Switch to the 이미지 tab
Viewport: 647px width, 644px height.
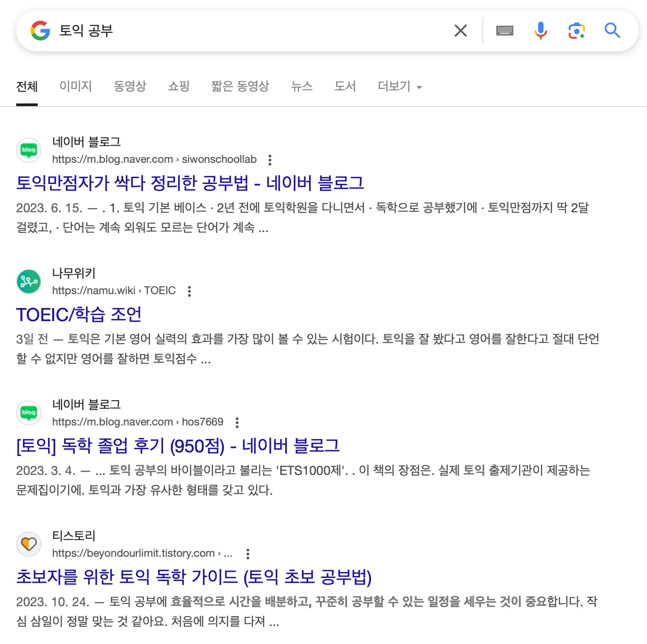[76, 86]
